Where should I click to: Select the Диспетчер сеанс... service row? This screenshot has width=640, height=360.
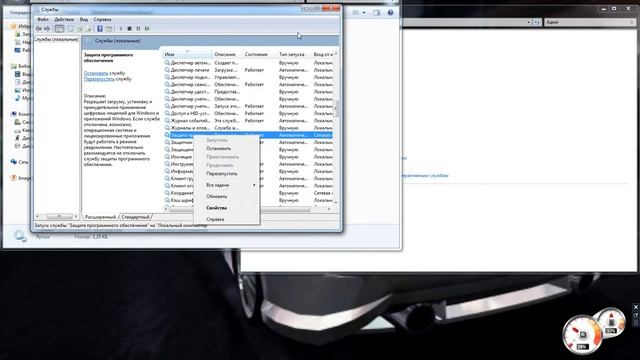point(249,84)
